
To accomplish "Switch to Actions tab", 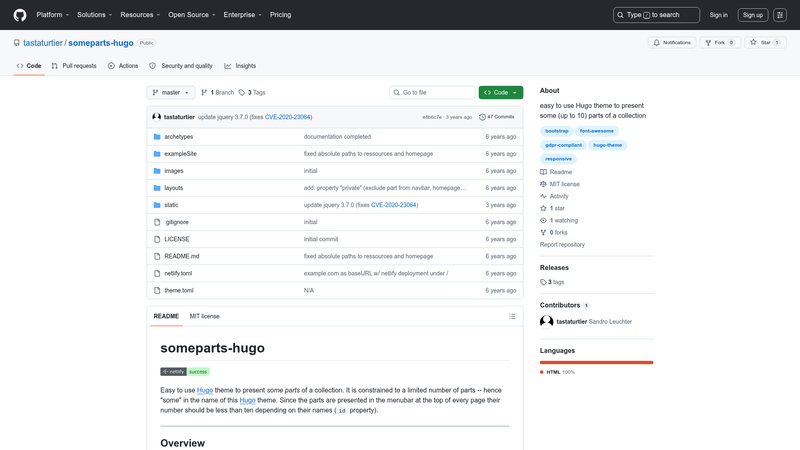I will click(x=123, y=66).
